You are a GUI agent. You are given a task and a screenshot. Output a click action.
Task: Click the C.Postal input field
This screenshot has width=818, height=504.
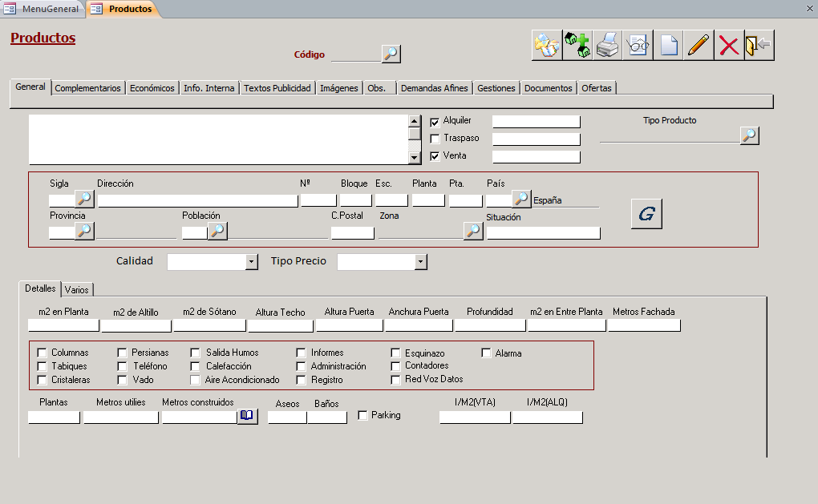pyautogui.click(x=353, y=233)
